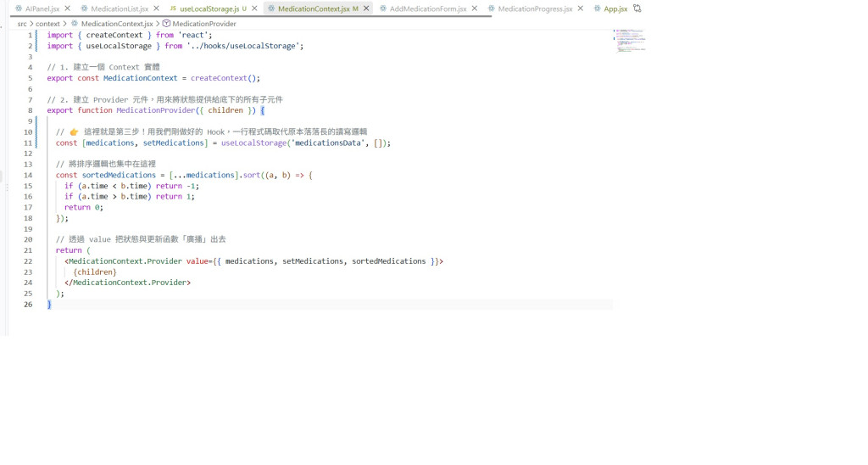
Task: Click 'return -1' on line 15
Action: [175, 186]
